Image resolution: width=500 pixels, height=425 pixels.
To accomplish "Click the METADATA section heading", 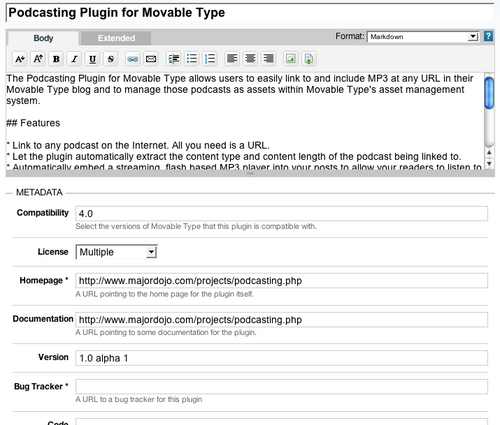I will (x=39, y=193).
